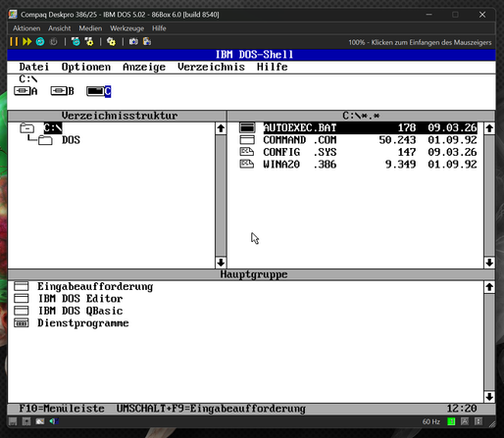This screenshot has height=438, width=504.
Task: Select the CONFIG.SYS file name
Action: [x=300, y=152]
